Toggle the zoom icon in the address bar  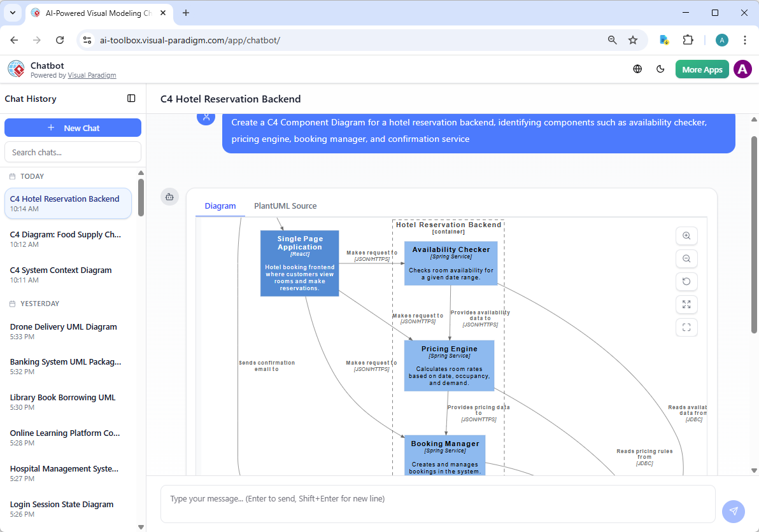[612, 39]
